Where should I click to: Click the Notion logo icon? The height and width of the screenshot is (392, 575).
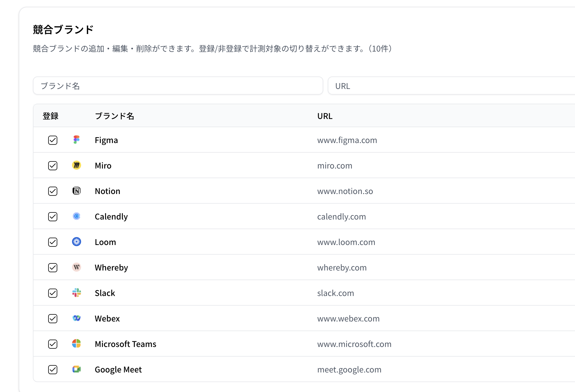(76, 191)
